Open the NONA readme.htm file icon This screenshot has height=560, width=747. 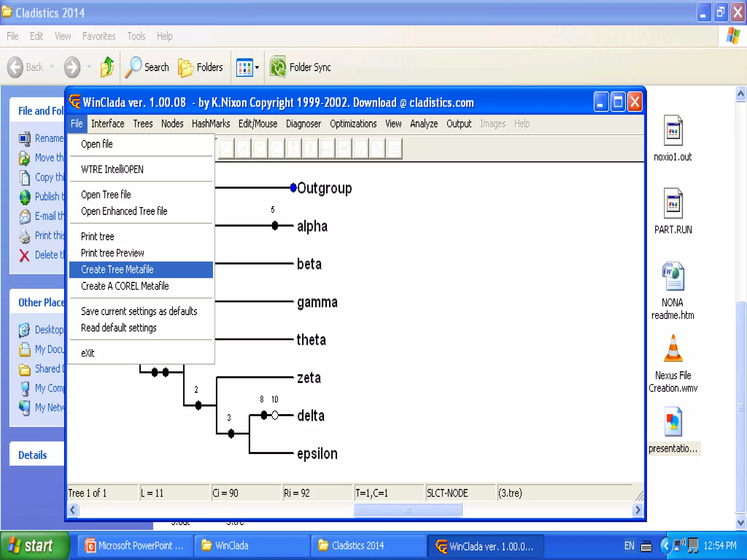click(x=673, y=277)
